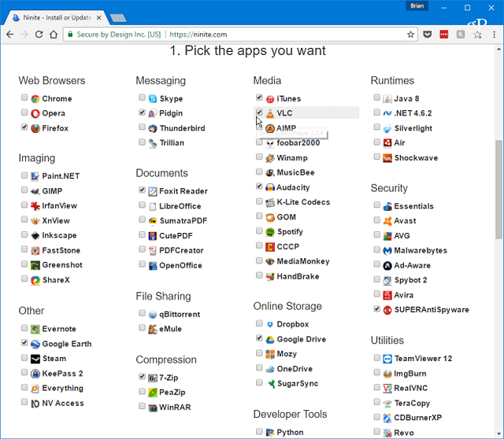Screen dimensions: 504x439
Task: Click the scrollbar up arrow
Action: pos(498,49)
